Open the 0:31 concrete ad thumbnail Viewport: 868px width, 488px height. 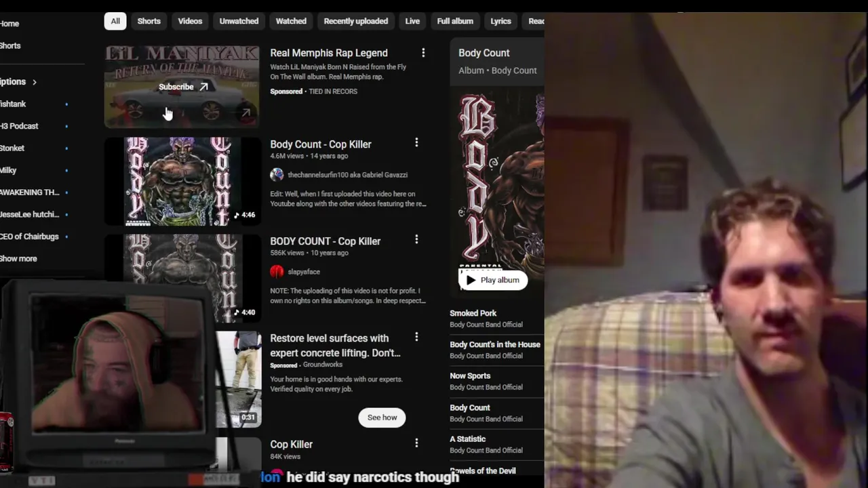coord(239,380)
